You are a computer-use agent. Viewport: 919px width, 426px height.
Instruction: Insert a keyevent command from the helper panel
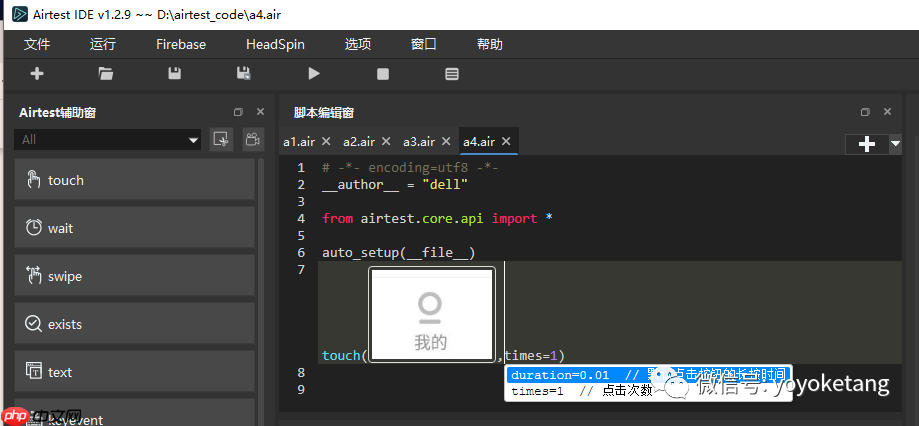click(134, 413)
